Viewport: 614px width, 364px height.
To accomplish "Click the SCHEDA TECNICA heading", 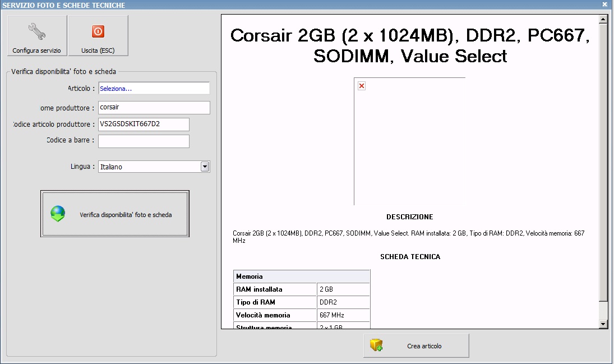I will coord(410,257).
